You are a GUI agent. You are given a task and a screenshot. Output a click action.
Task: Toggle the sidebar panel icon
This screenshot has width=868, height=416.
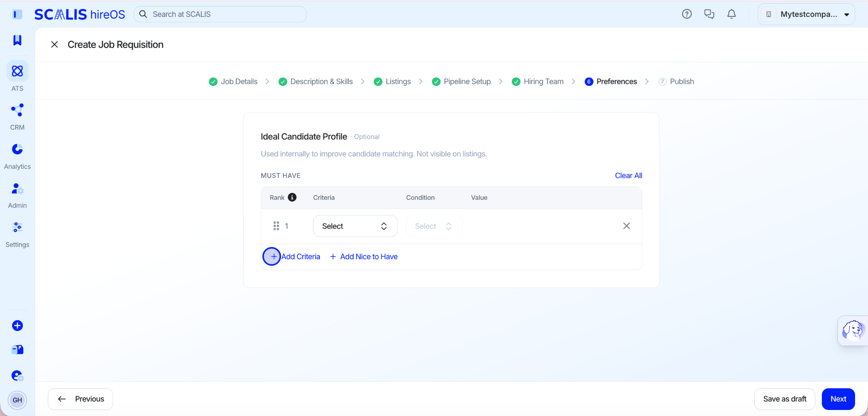pyautogui.click(x=17, y=14)
